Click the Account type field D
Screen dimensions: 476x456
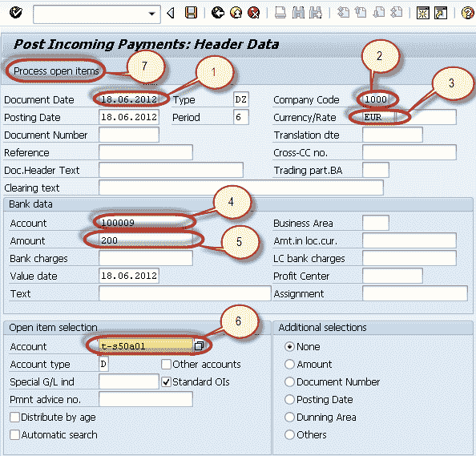(x=103, y=364)
